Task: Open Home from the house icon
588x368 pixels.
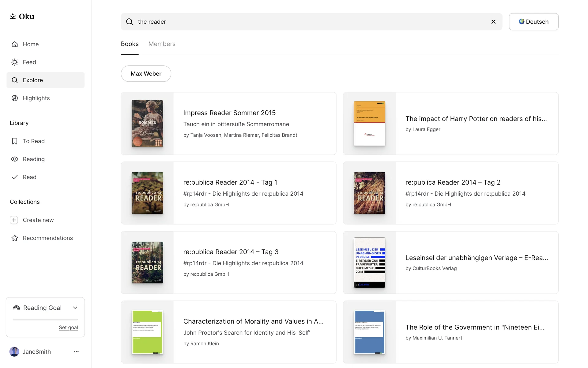Action: point(15,44)
